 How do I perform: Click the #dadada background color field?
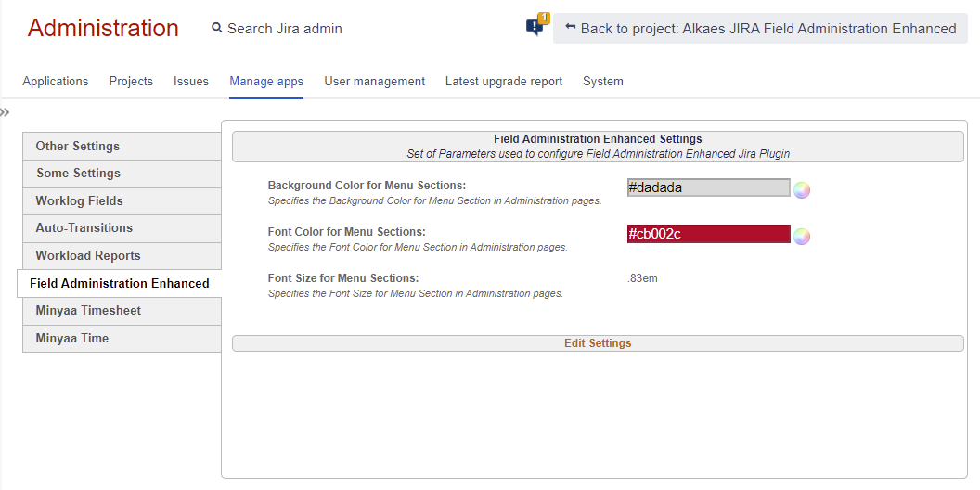pyautogui.click(x=709, y=187)
